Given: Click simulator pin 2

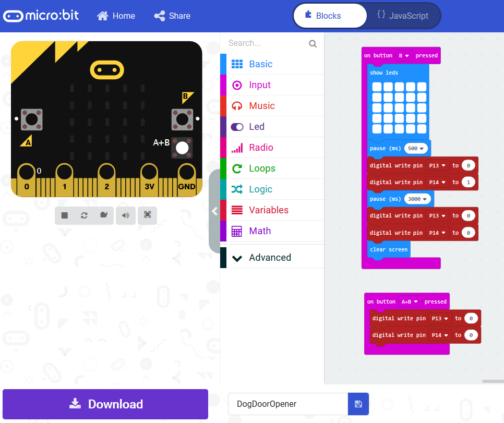Looking at the screenshot, I should pyautogui.click(x=107, y=180).
